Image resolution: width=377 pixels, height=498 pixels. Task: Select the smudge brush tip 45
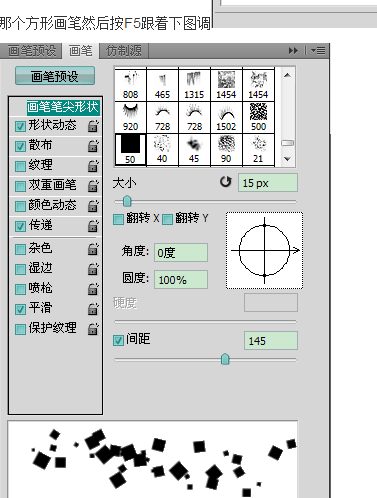[x=194, y=150]
